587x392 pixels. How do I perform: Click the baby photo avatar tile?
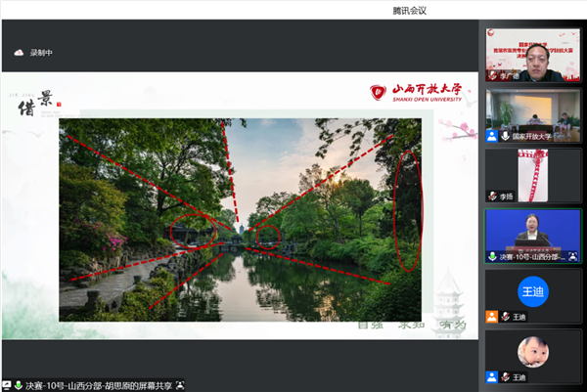pos(533,349)
